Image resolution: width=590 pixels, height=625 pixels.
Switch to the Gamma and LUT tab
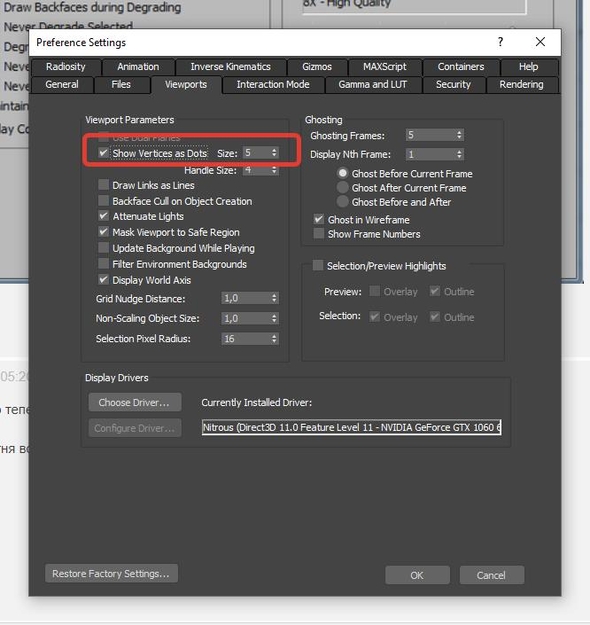373,85
